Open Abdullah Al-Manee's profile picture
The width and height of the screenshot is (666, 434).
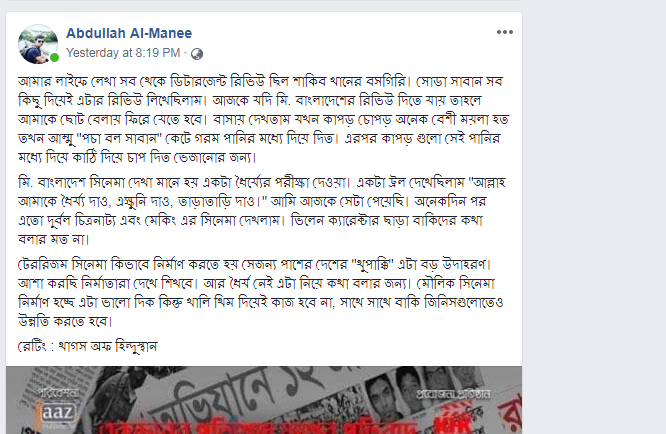pos(38,44)
